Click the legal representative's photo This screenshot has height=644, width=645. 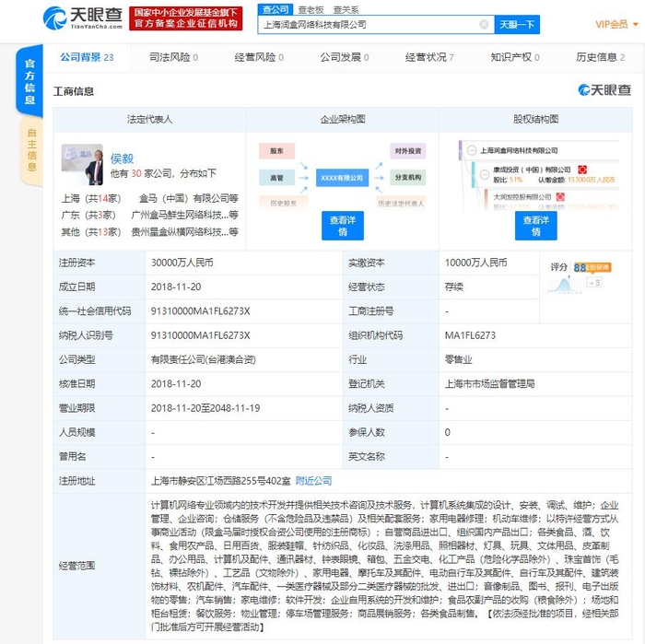(82, 164)
